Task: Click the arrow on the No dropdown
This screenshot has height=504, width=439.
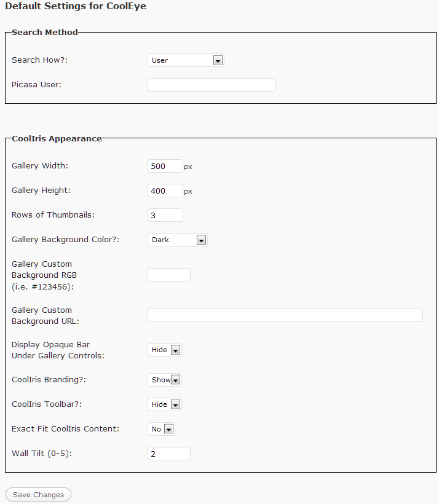Action: click(169, 429)
